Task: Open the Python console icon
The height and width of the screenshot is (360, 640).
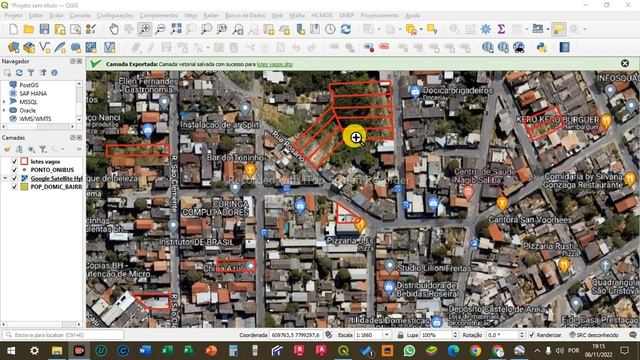Action: (x=542, y=47)
